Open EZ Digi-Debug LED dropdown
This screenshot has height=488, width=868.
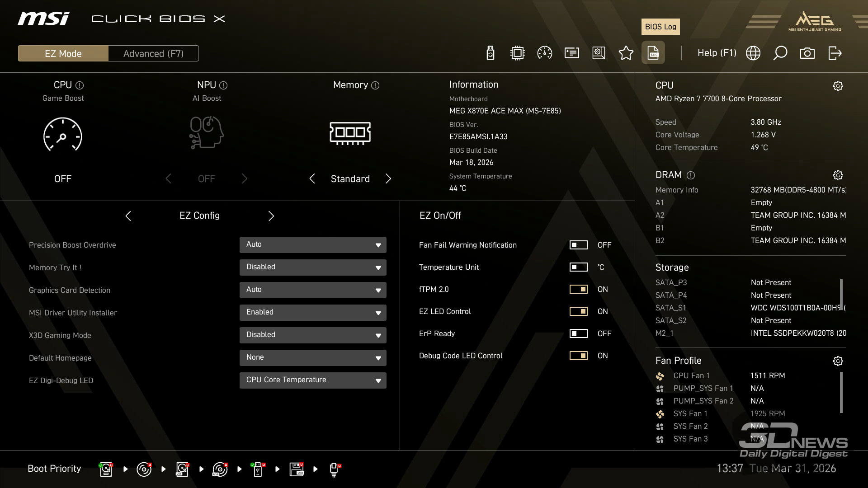coord(313,380)
